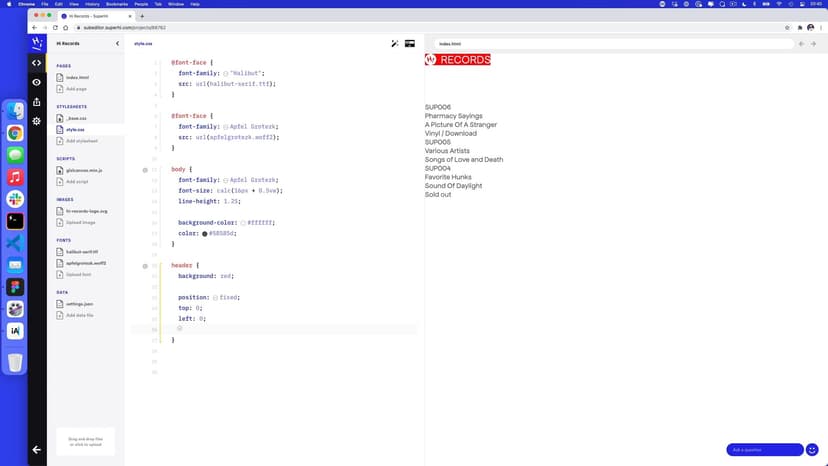Click Add page link
The image size is (828, 466).
coord(76,89)
